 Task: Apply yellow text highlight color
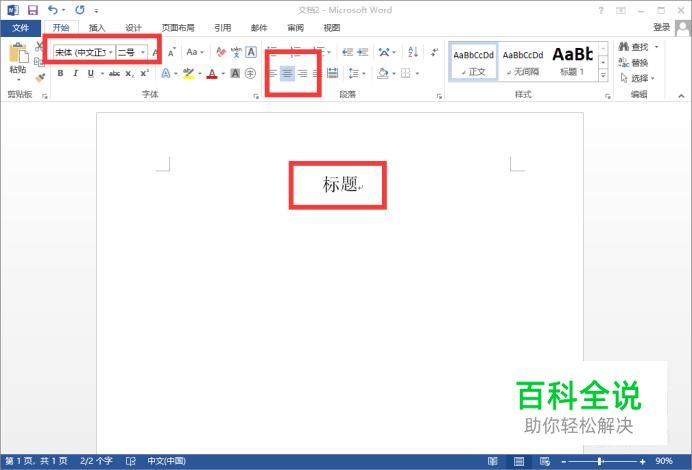pos(188,73)
